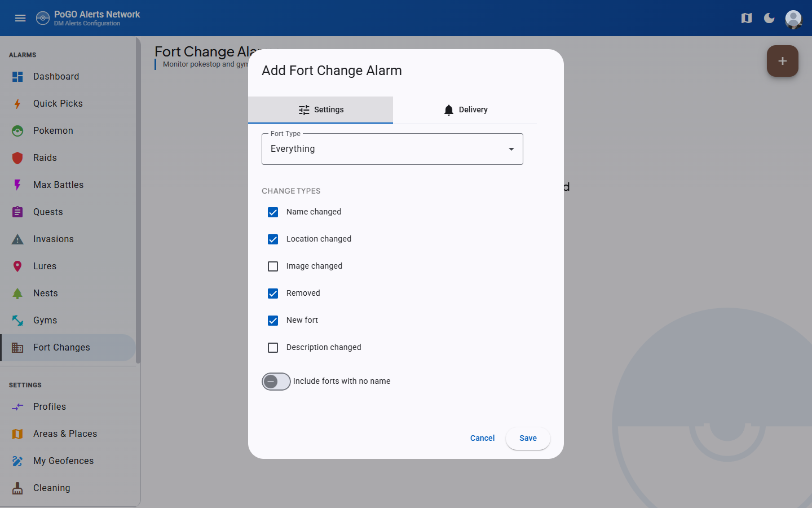Click the Include forts with no name label
The height and width of the screenshot is (508, 812).
pos(342,381)
